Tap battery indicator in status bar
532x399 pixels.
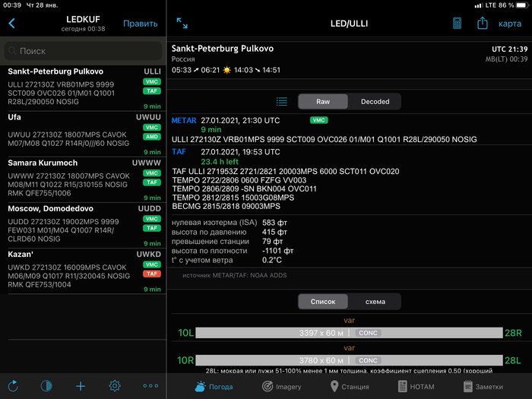[522, 5]
